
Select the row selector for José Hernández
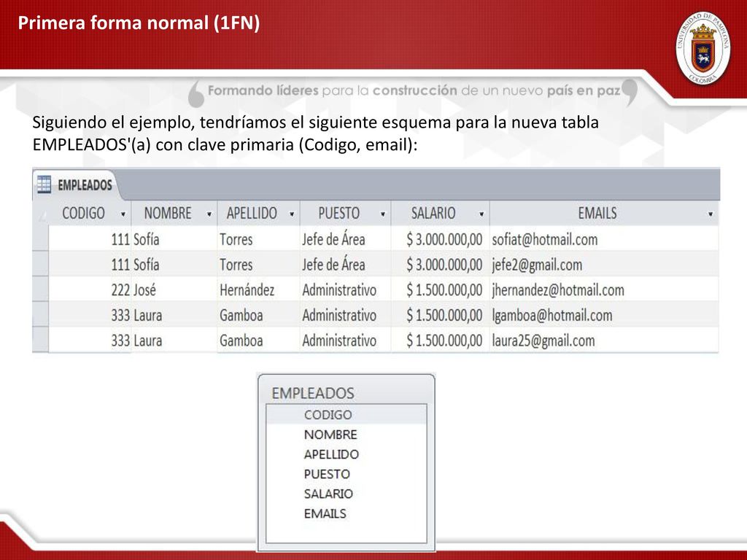(41, 289)
